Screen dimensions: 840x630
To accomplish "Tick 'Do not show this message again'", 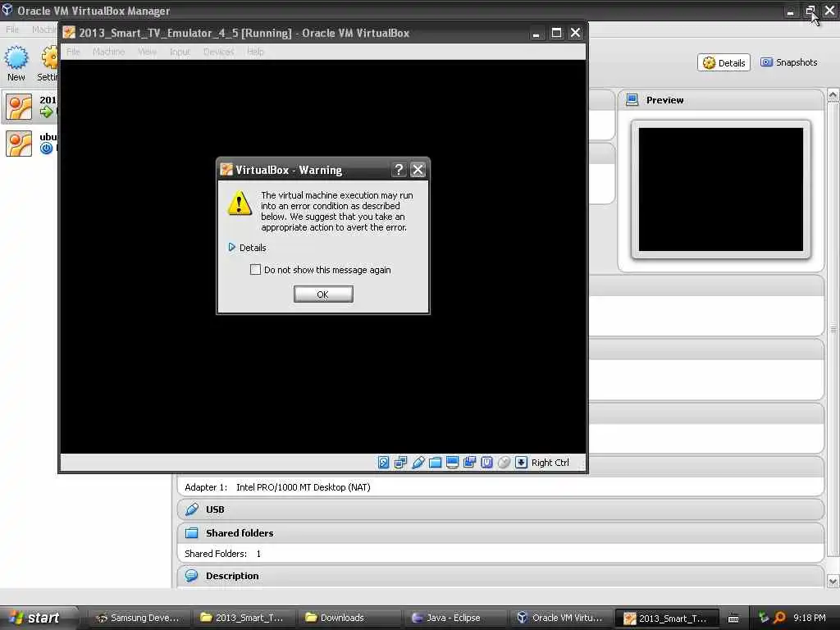I will (x=256, y=269).
